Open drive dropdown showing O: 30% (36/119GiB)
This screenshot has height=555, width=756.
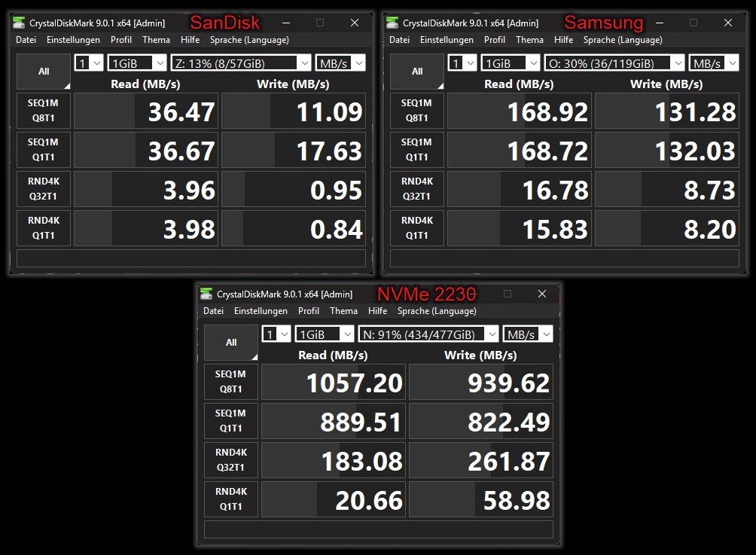click(x=614, y=63)
